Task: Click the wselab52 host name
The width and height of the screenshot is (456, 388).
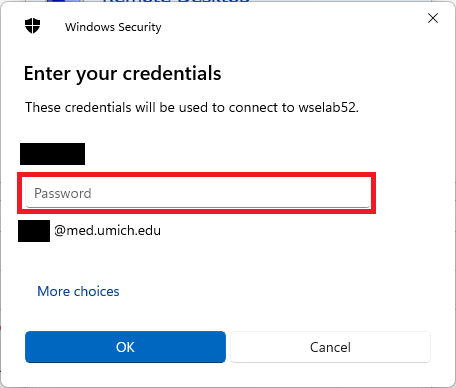Action: click(328, 107)
